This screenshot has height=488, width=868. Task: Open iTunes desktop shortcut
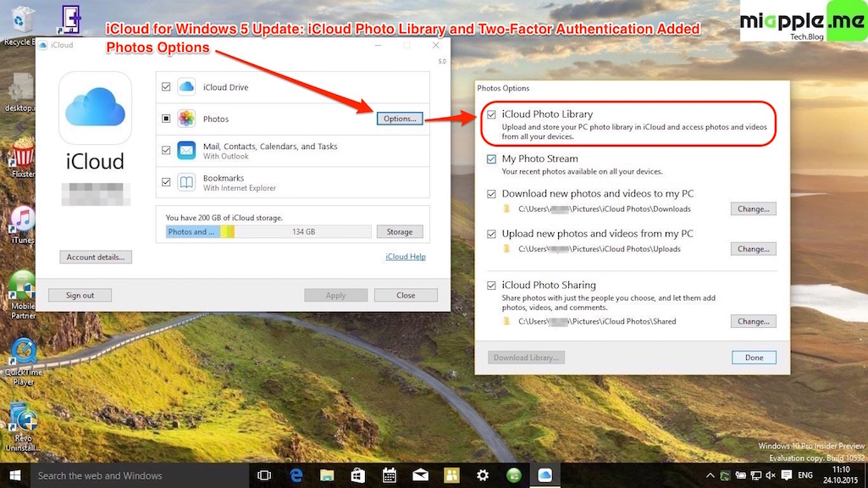pos(22,221)
